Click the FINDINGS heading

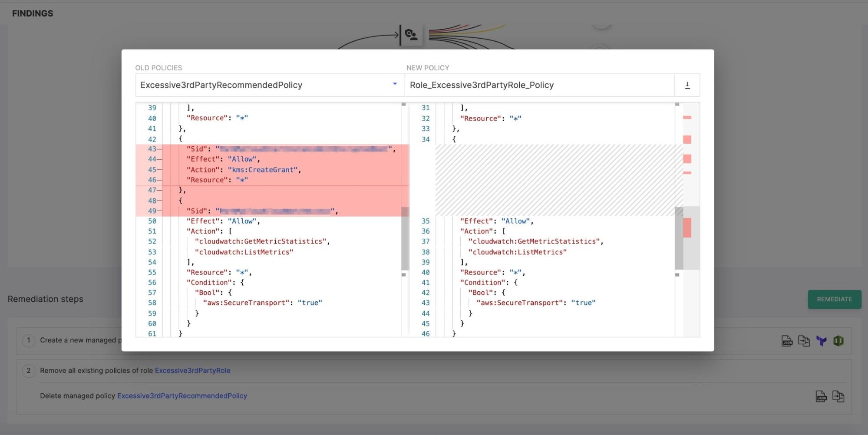coord(33,13)
